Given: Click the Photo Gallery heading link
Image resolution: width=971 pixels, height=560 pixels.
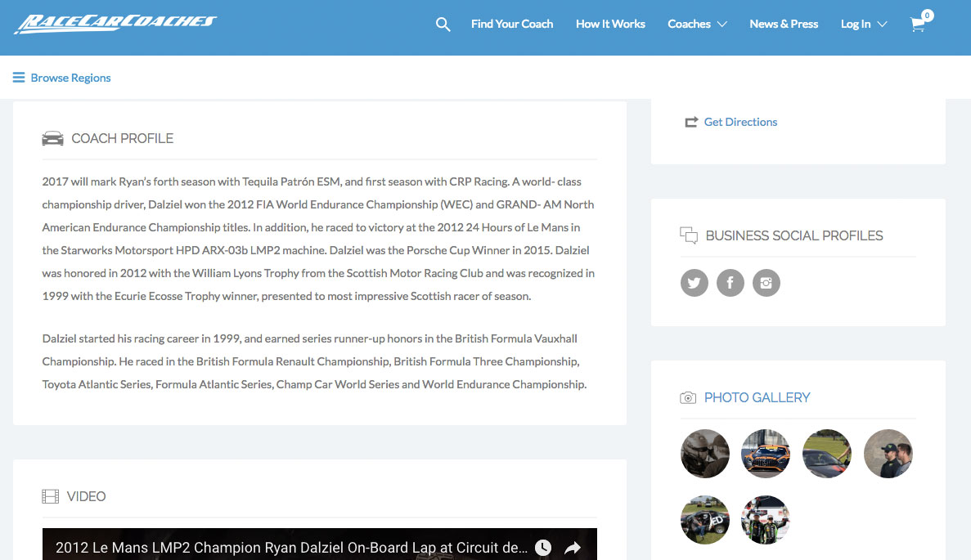Looking at the screenshot, I should [757, 398].
